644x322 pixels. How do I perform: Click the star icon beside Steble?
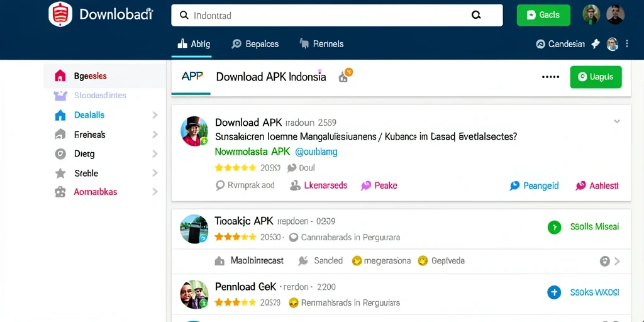click(60, 174)
